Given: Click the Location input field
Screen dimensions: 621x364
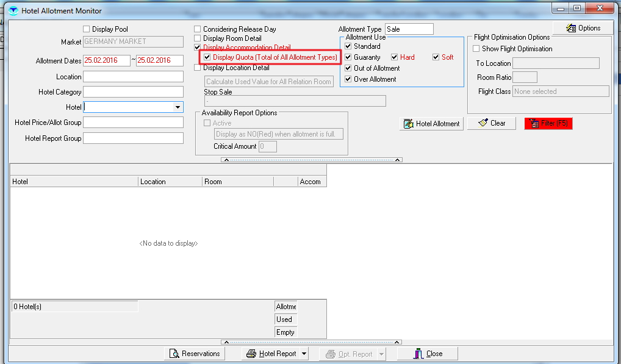Looking at the screenshot, I should [x=133, y=77].
